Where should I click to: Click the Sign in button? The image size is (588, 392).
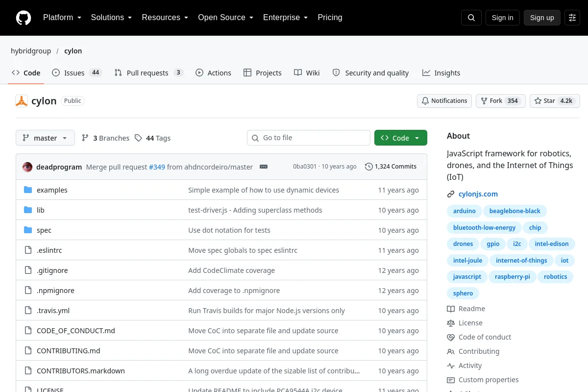click(x=503, y=18)
